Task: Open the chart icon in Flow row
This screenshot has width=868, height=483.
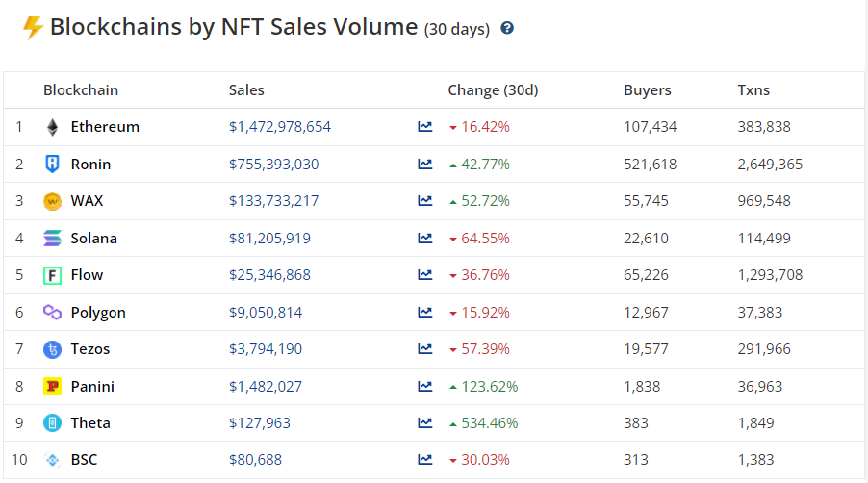Action: 424,275
